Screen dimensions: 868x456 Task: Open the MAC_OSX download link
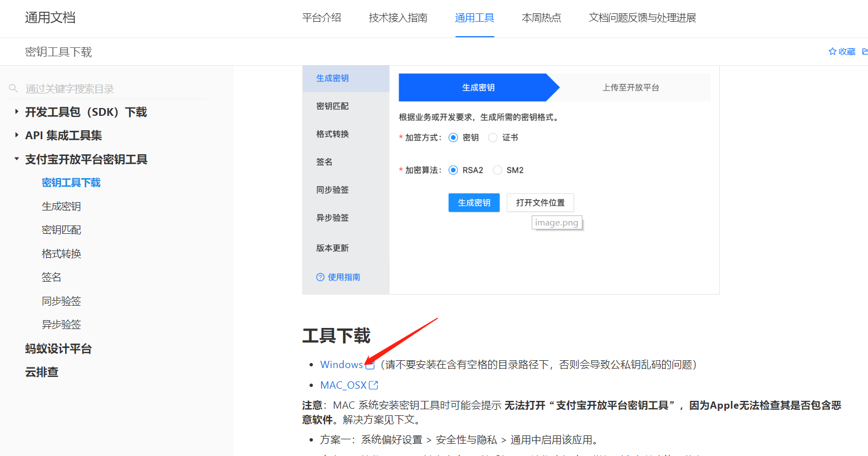point(344,385)
